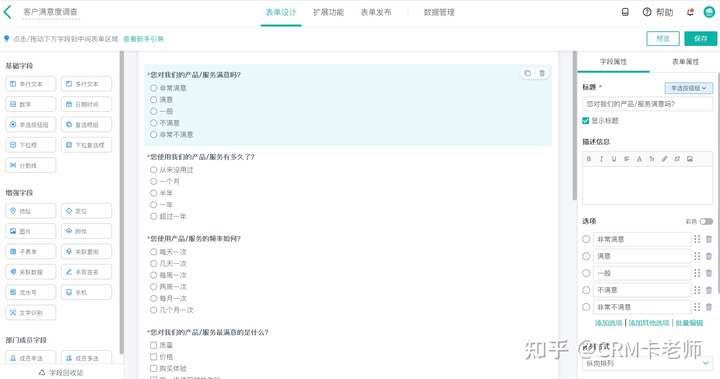Go back using the top-left arrow

(x=8, y=12)
